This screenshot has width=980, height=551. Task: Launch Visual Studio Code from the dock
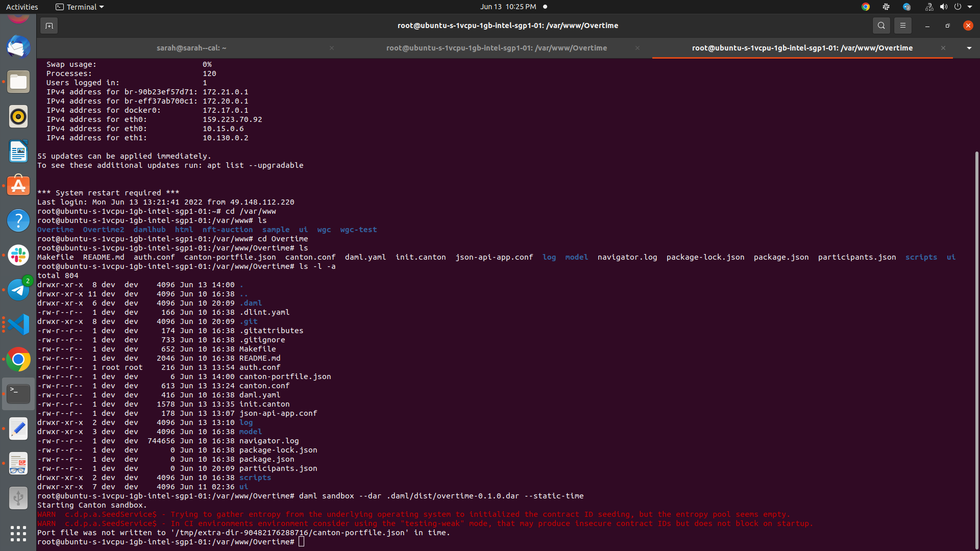(x=18, y=324)
